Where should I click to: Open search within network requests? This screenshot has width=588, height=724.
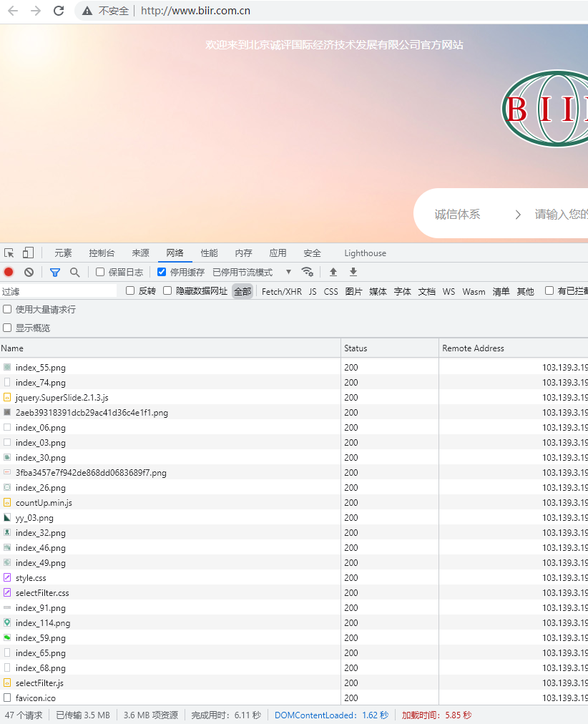pyautogui.click(x=74, y=272)
